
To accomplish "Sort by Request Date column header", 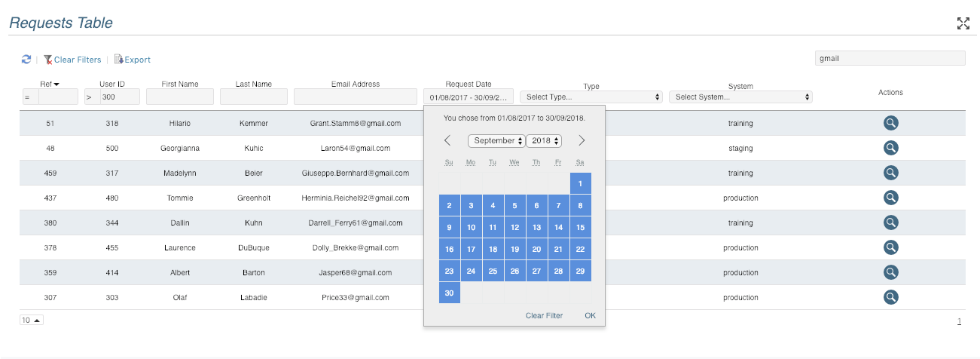I will pyautogui.click(x=469, y=84).
